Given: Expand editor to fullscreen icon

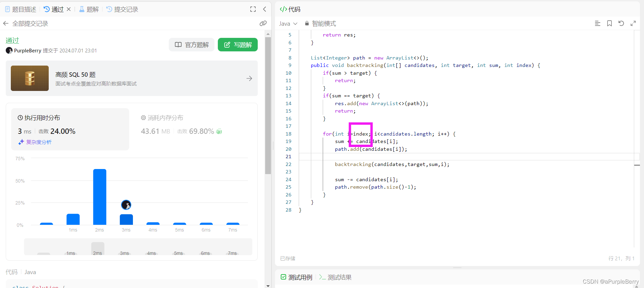Looking at the screenshot, I should [x=633, y=23].
